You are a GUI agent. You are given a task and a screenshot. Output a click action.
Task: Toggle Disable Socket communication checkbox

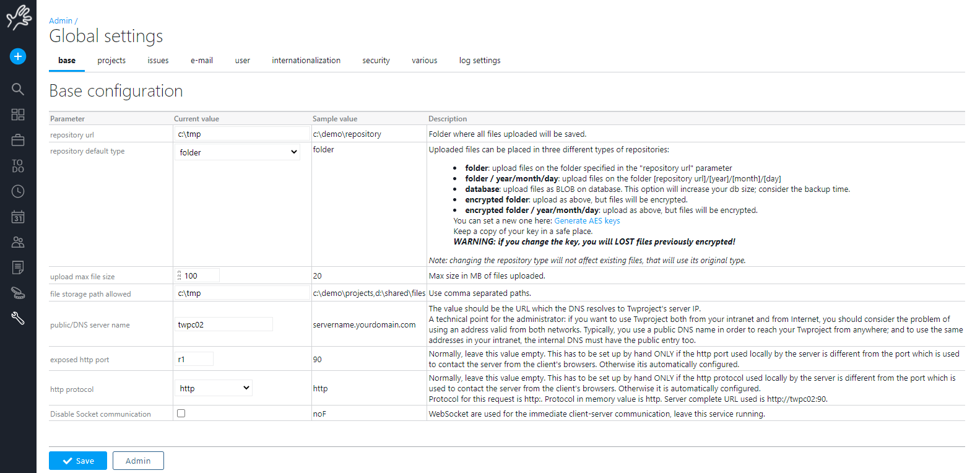pyautogui.click(x=181, y=413)
